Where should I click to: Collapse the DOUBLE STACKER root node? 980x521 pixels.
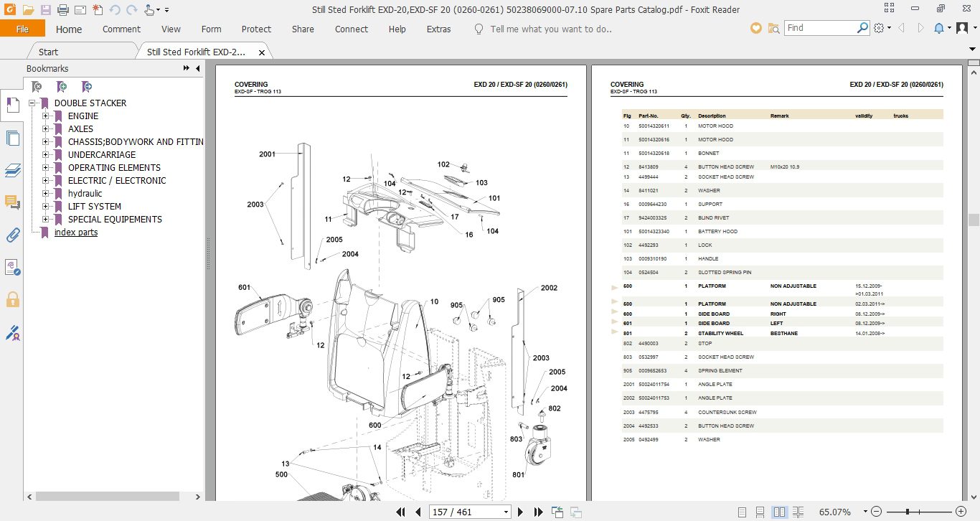(x=32, y=103)
